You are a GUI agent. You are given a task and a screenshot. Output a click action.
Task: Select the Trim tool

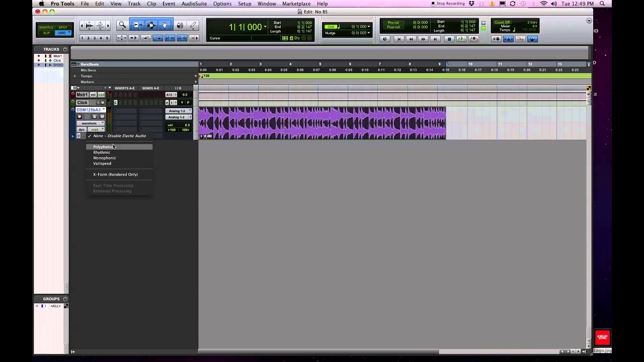137,25
